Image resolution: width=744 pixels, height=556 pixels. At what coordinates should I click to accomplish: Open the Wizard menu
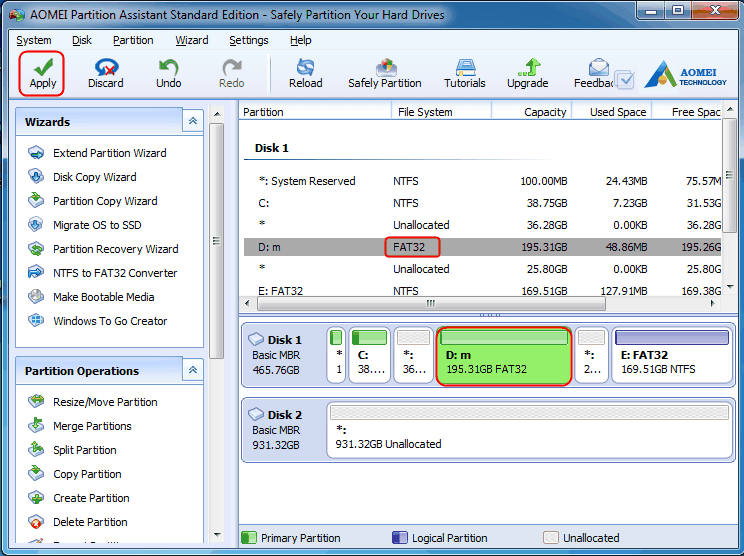pos(192,40)
